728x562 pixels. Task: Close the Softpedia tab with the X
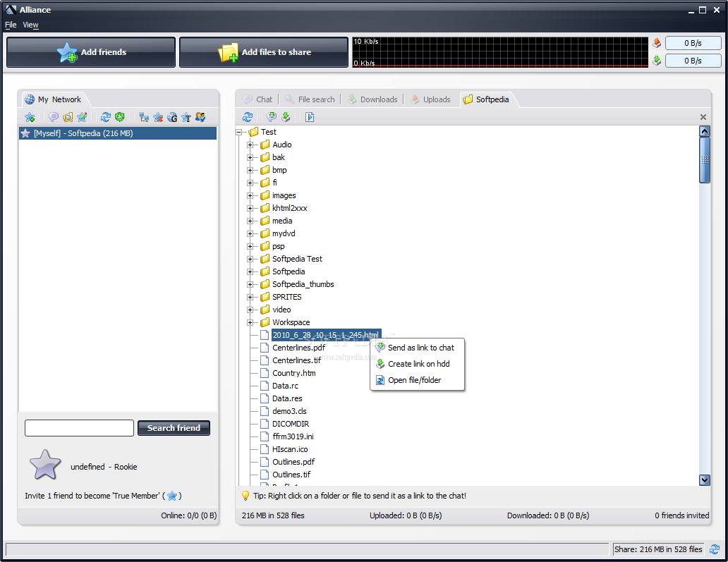(703, 117)
